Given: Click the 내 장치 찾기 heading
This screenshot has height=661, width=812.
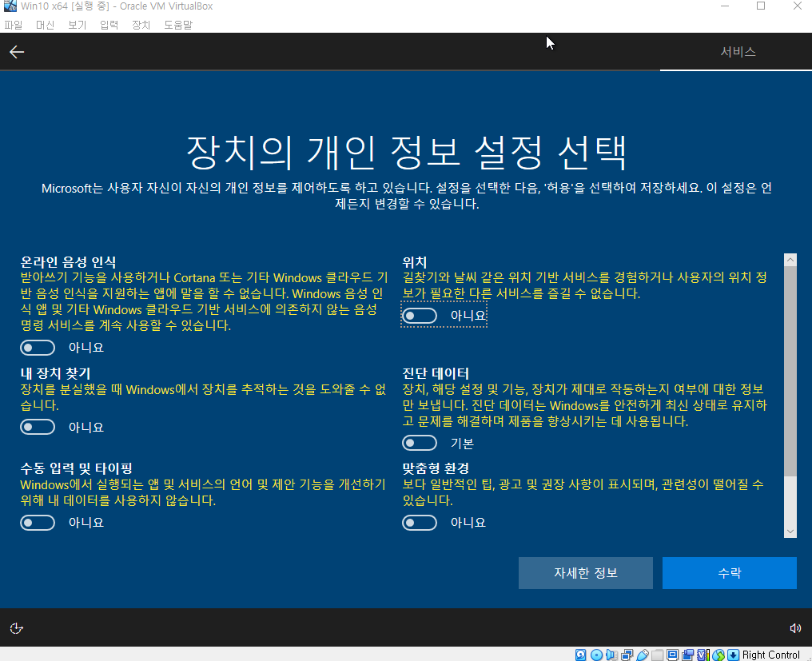Looking at the screenshot, I should 55,373.
